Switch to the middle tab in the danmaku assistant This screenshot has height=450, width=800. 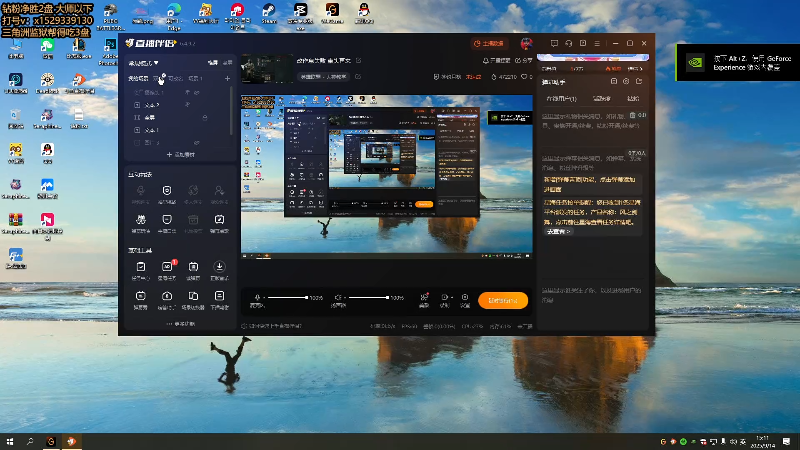point(602,98)
